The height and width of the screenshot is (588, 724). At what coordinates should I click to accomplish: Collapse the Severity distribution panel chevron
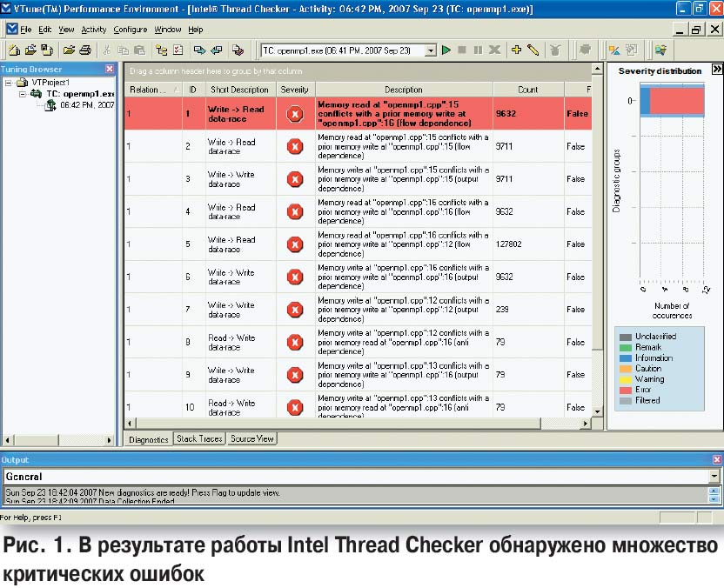click(716, 70)
